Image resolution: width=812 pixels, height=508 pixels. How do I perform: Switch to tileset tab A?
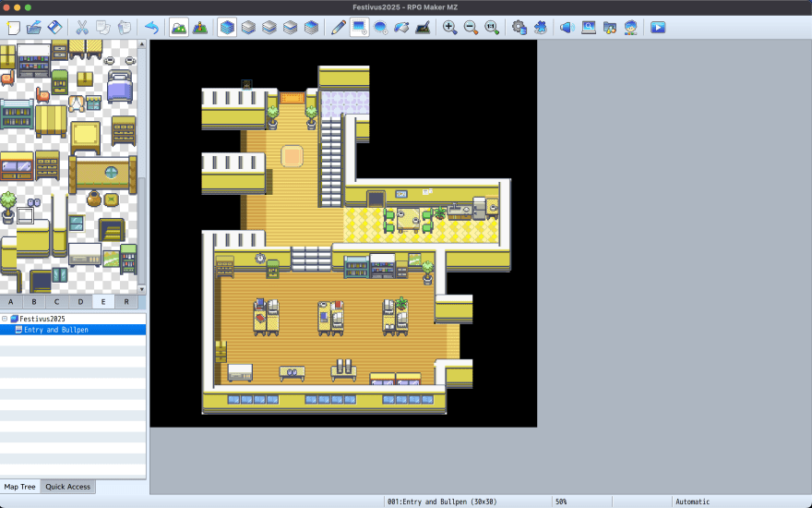click(11, 302)
